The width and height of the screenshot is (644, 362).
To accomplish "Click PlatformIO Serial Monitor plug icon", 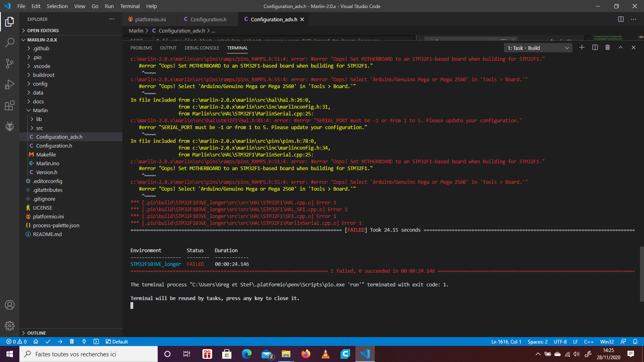I will (x=84, y=341).
